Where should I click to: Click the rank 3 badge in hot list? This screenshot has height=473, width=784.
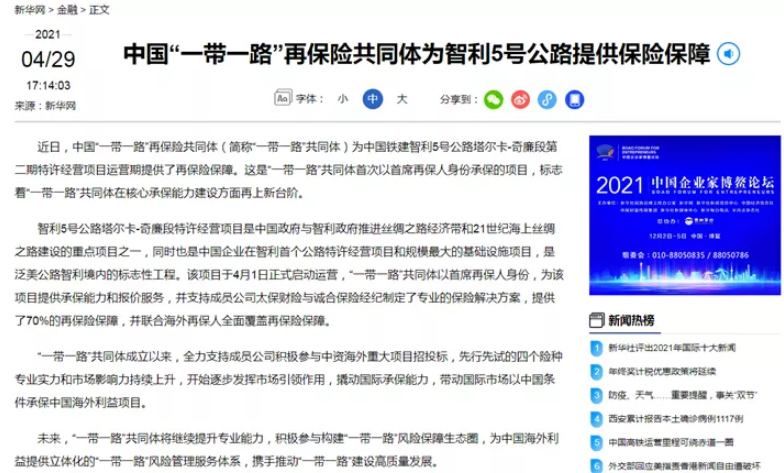[x=596, y=395]
